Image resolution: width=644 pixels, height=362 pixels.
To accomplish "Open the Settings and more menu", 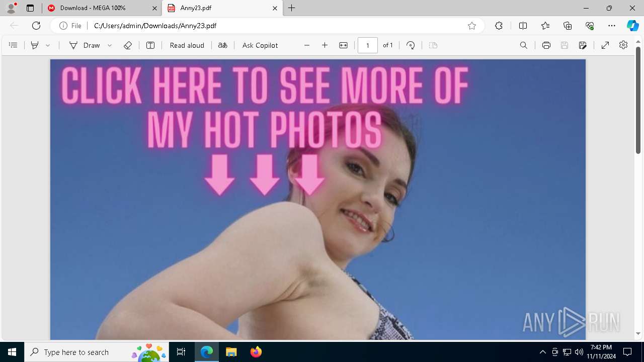I will click(612, 26).
